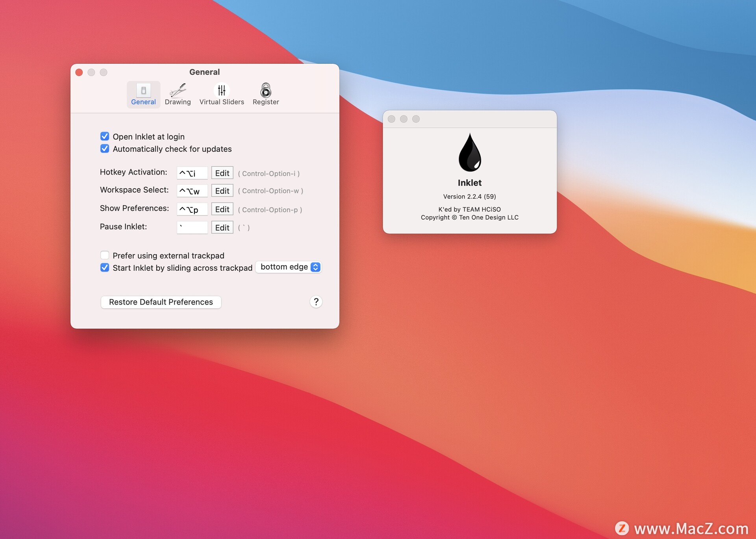The width and height of the screenshot is (756, 539).
Task: Click the K'ed by TEAM HCiSO text
Action: coord(470,210)
